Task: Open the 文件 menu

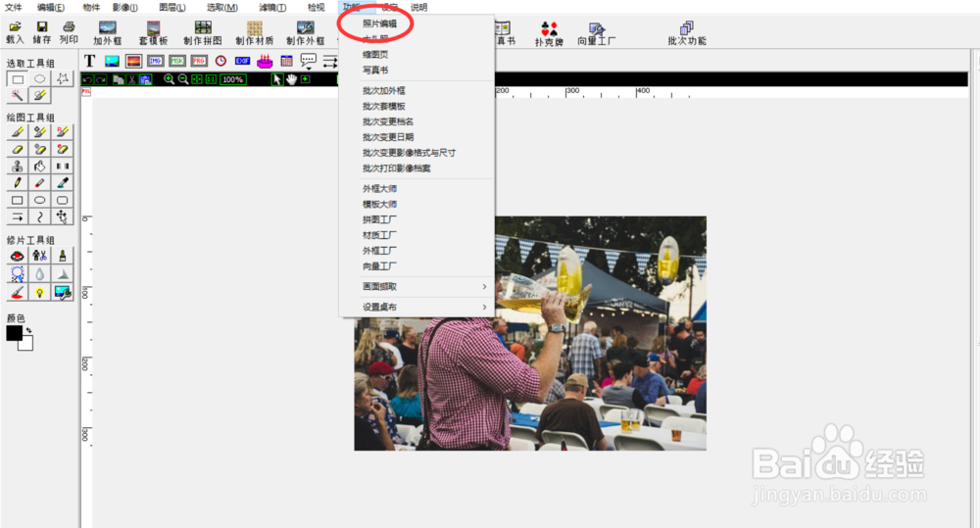Action: (13, 7)
